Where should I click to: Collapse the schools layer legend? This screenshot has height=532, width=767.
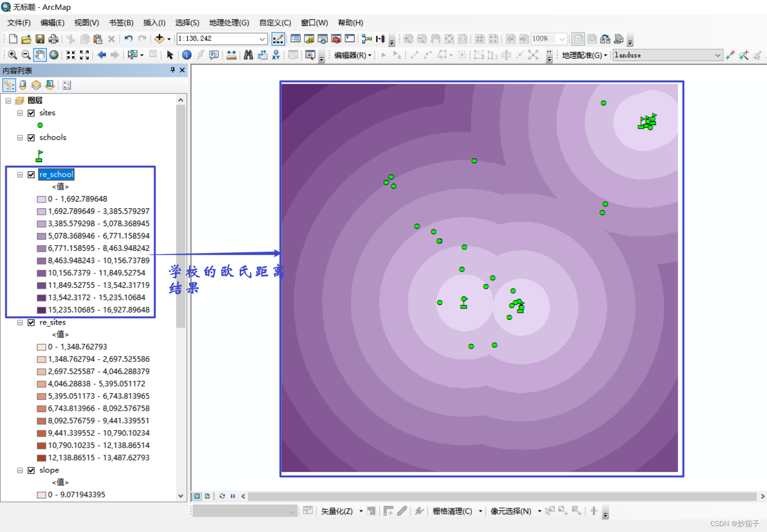(20, 137)
